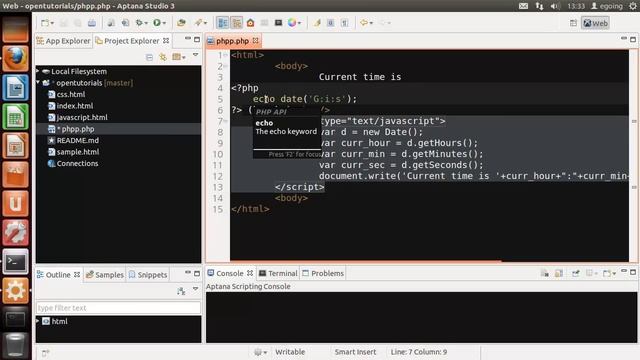Close the phpp.php editor tab

point(256,40)
